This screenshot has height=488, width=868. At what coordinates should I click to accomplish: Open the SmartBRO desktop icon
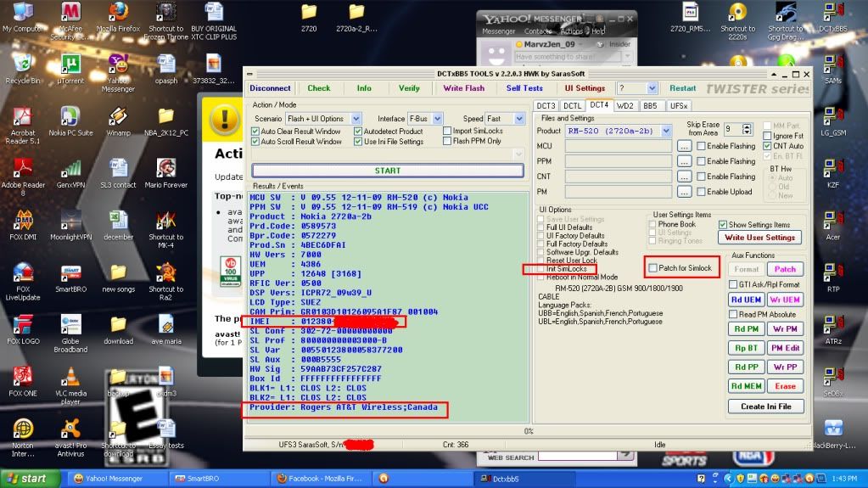tap(70, 278)
